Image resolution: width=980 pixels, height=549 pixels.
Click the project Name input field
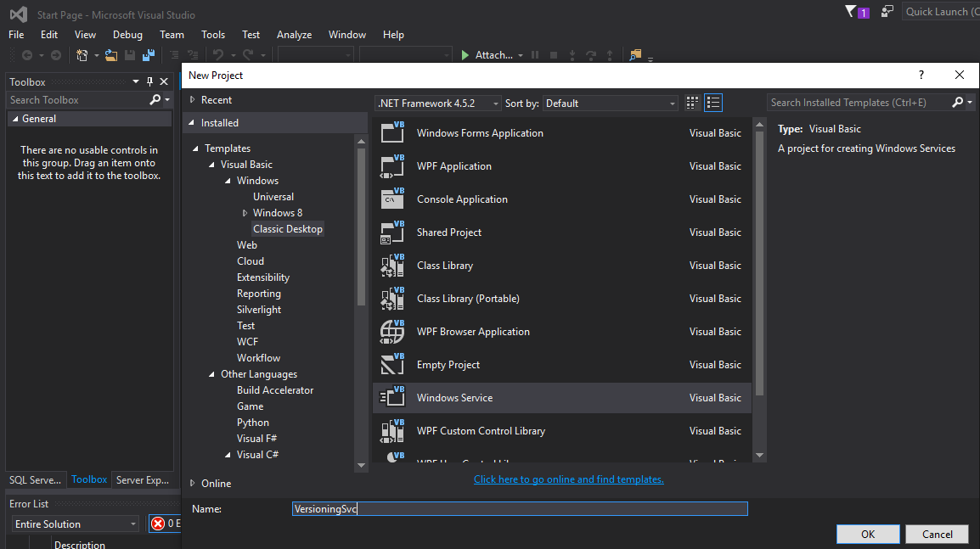click(x=520, y=508)
